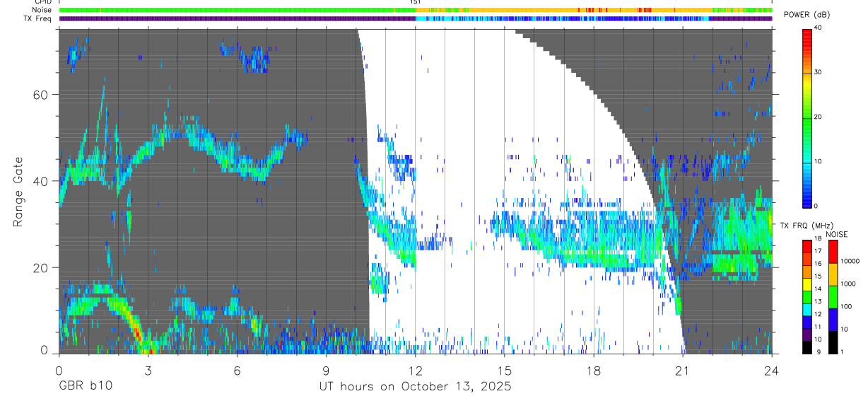Click the 'Range Gate' axis title
This screenshot has height=401, width=868.
(19, 191)
